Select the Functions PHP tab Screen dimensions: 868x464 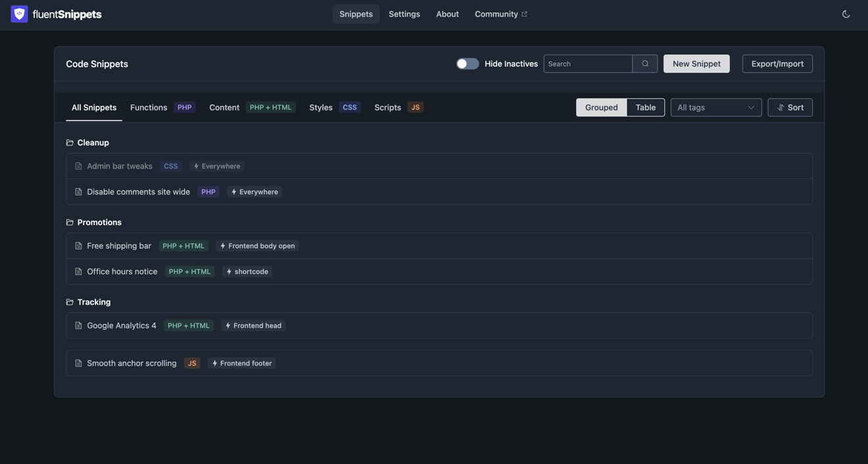pyautogui.click(x=162, y=107)
